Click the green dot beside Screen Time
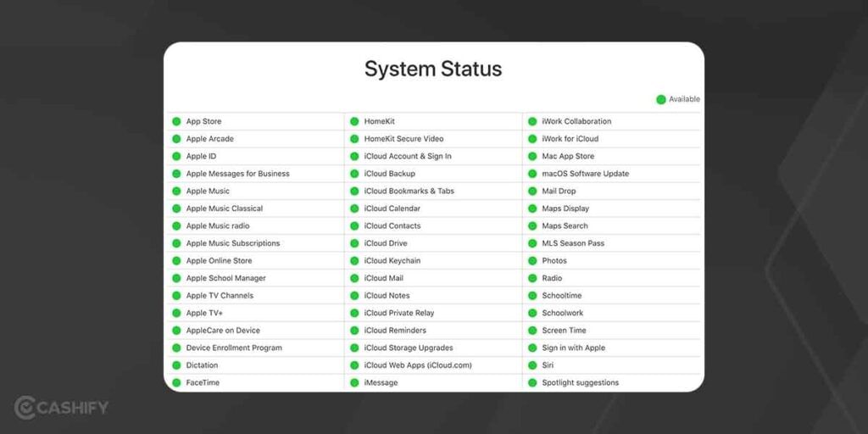The image size is (868, 434). click(532, 331)
